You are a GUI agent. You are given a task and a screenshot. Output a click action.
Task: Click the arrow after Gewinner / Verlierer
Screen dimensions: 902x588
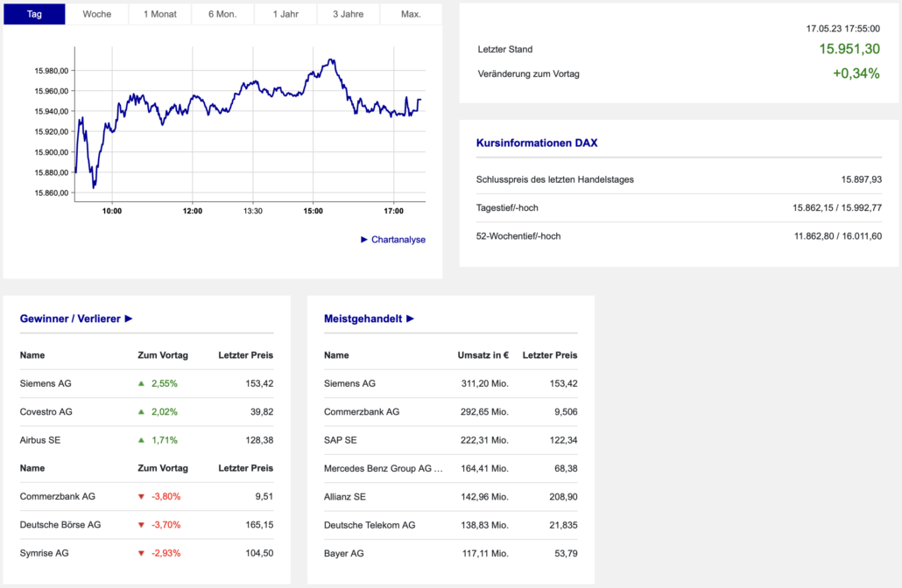[x=129, y=319]
